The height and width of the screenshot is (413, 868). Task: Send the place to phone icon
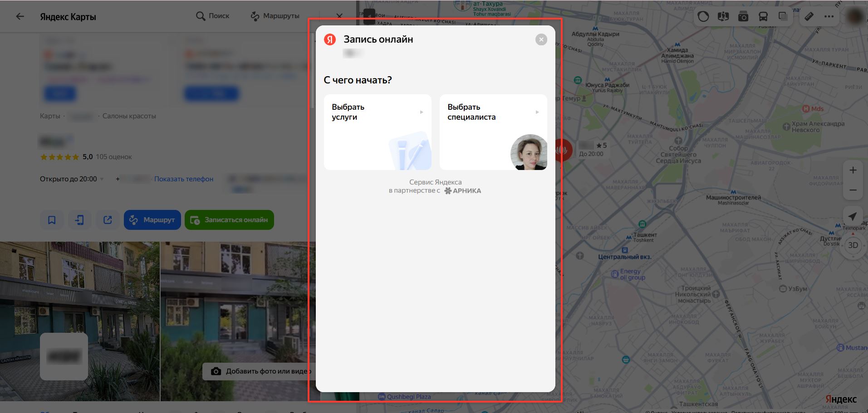[79, 220]
